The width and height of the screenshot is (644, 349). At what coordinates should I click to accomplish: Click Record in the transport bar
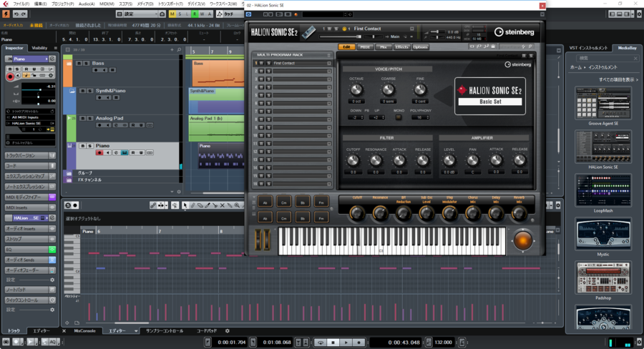[x=358, y=342]
